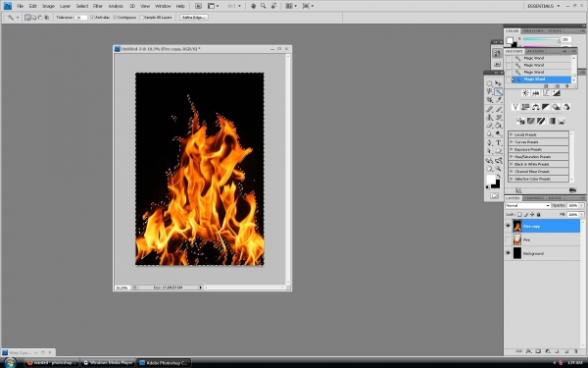This screenshot has height=368, width=588.
Task: Select the Fire layer thumbnail
Action: [517, 239]
